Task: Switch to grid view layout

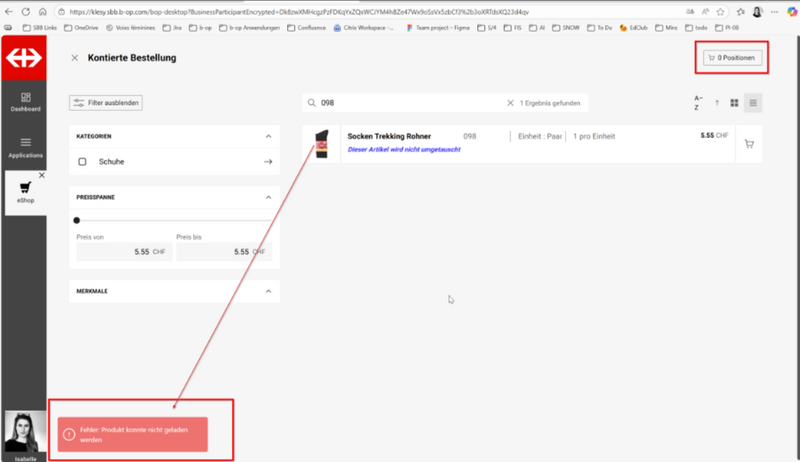Action: click(734, 102)
